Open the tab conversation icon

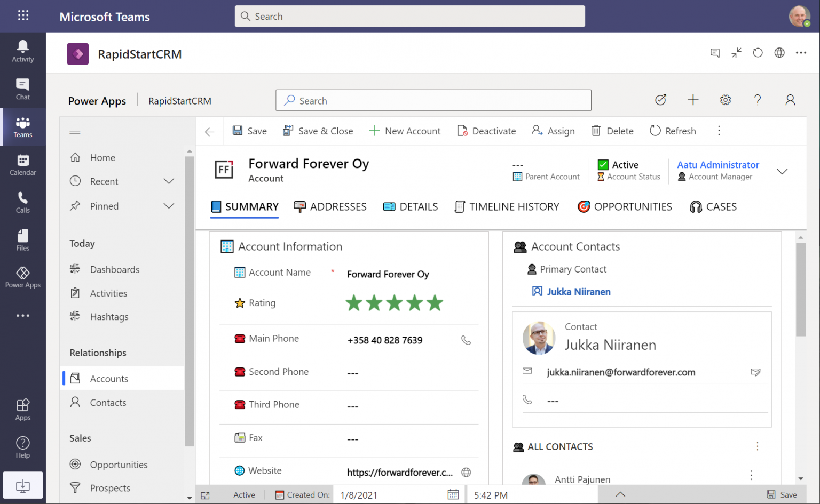pyautogui.click(x=715, y=53)
